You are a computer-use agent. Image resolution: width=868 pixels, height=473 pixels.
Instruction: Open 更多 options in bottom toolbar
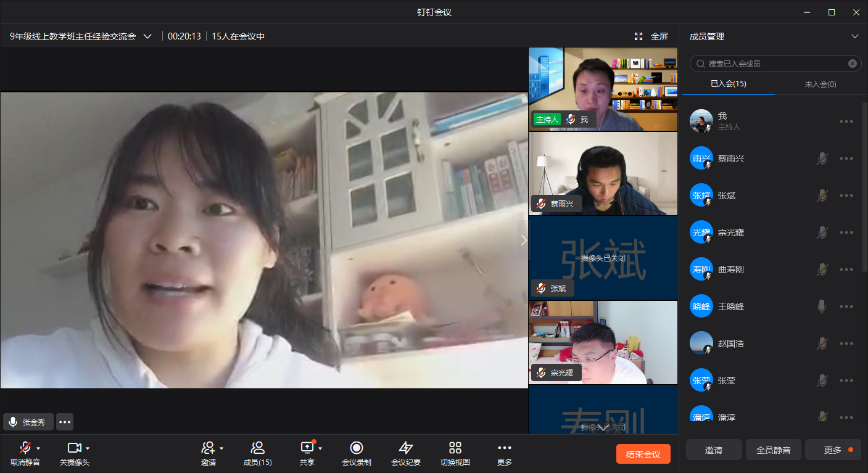point(504,448)
